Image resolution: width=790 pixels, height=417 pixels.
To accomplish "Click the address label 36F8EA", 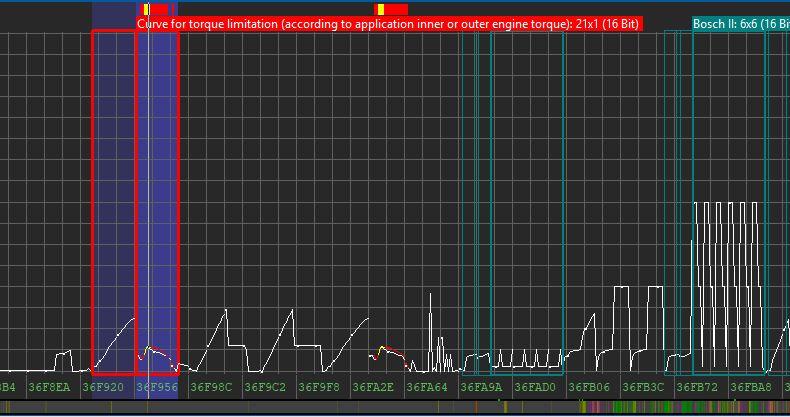I will [49, 387].
